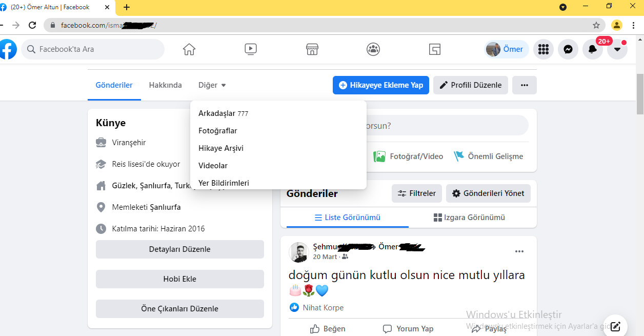Open the Facebook Home feed icon
Viewport: 644px width, 336px height.
click(x=189, y=49)
